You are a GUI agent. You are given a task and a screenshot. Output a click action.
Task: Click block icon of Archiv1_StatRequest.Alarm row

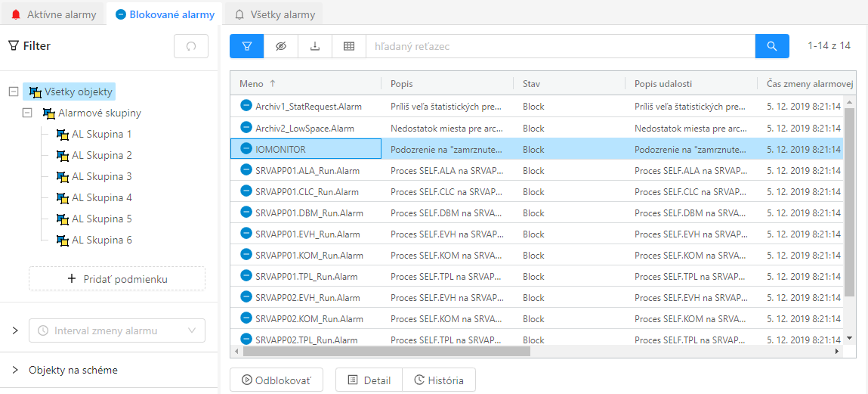(x=246, y=107)
